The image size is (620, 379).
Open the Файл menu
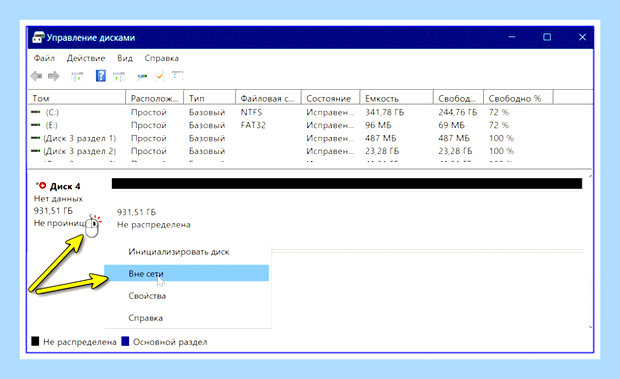(x=44, y=58)
